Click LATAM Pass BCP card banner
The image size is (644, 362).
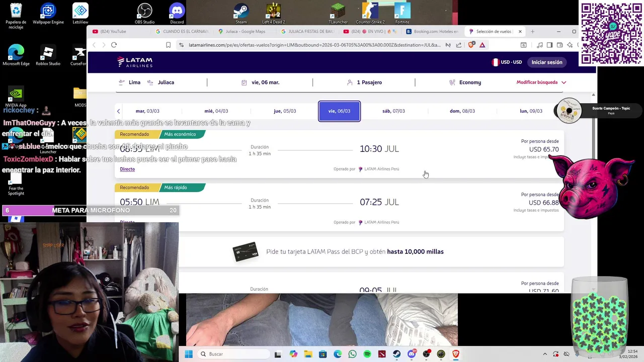339,251
